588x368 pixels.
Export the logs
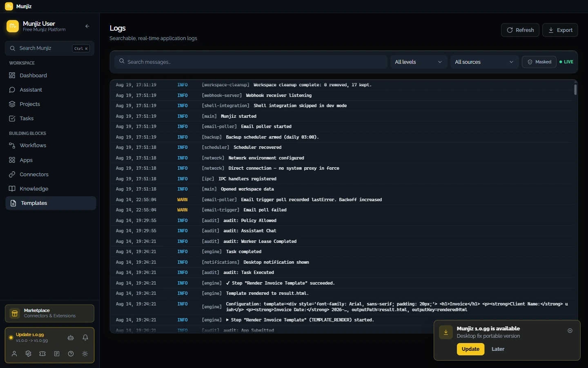click(560, 30)
